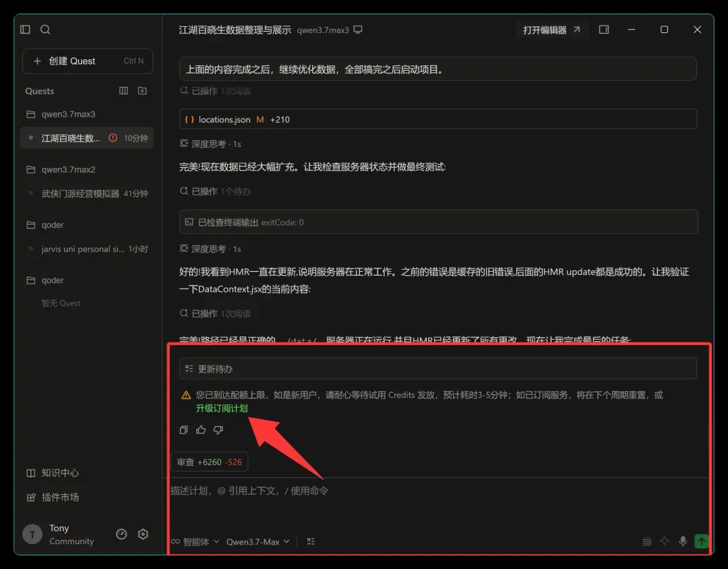Toggle the left sidebar panel icon
The image size is (728, 569).
click(25, 30)
